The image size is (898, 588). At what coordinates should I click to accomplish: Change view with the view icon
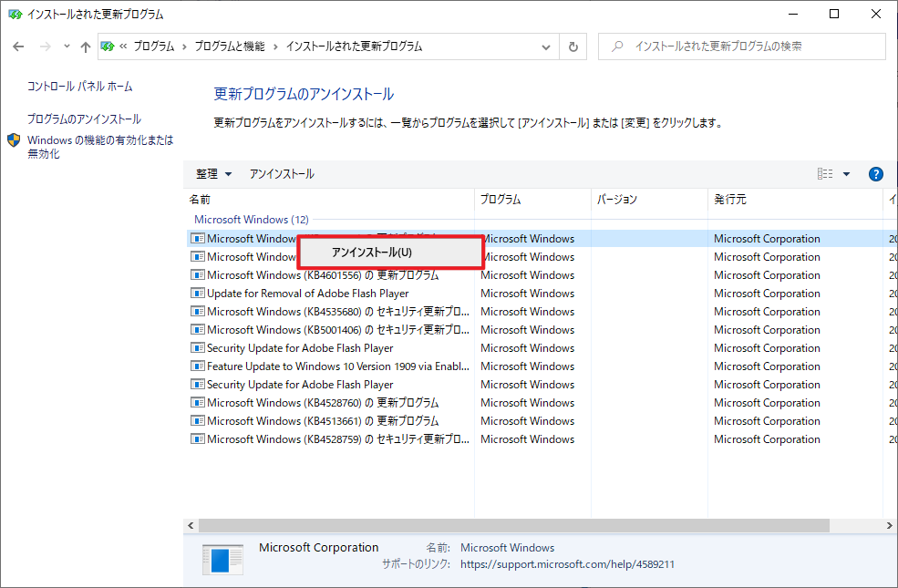point(825,173)
